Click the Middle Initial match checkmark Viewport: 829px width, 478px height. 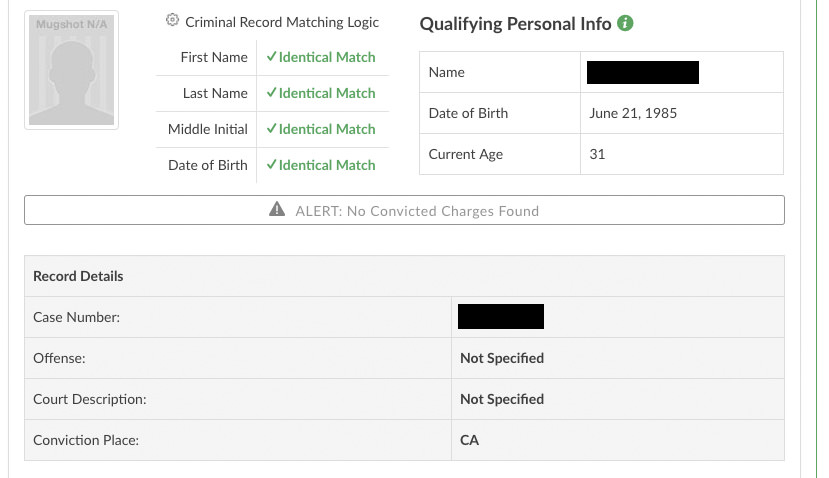pyautogui.click(x=271, y=129)
